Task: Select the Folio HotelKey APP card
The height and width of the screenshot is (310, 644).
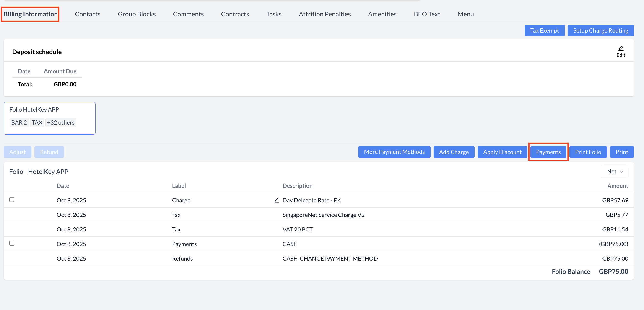Action: click(x=49, y=110)
